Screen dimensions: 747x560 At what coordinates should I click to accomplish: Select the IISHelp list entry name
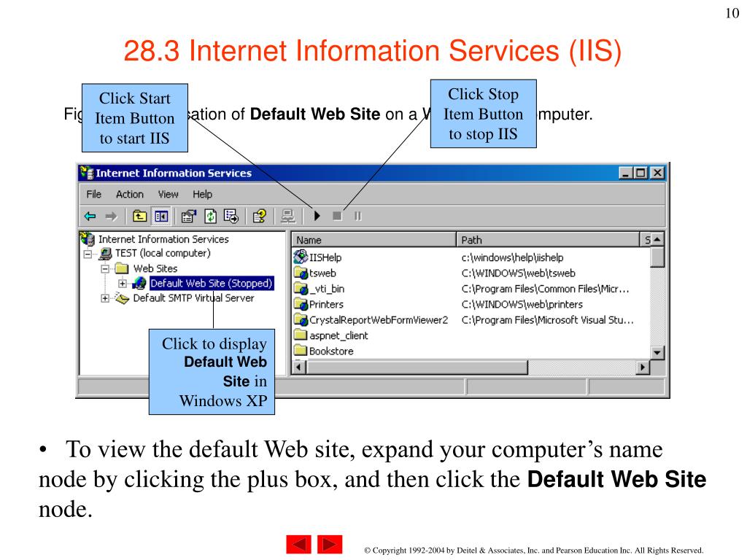(x=325, y=257)
